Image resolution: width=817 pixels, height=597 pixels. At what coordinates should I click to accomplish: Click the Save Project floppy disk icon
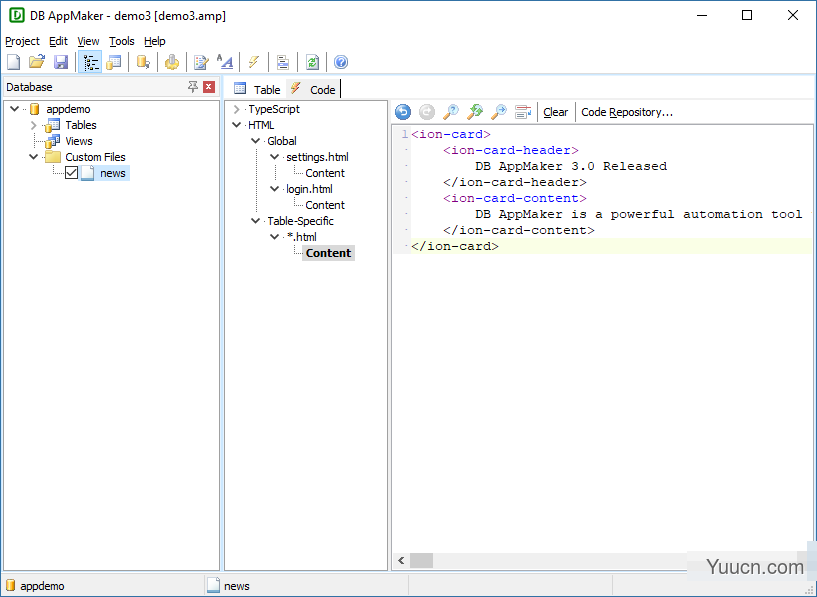pos(61,62)
